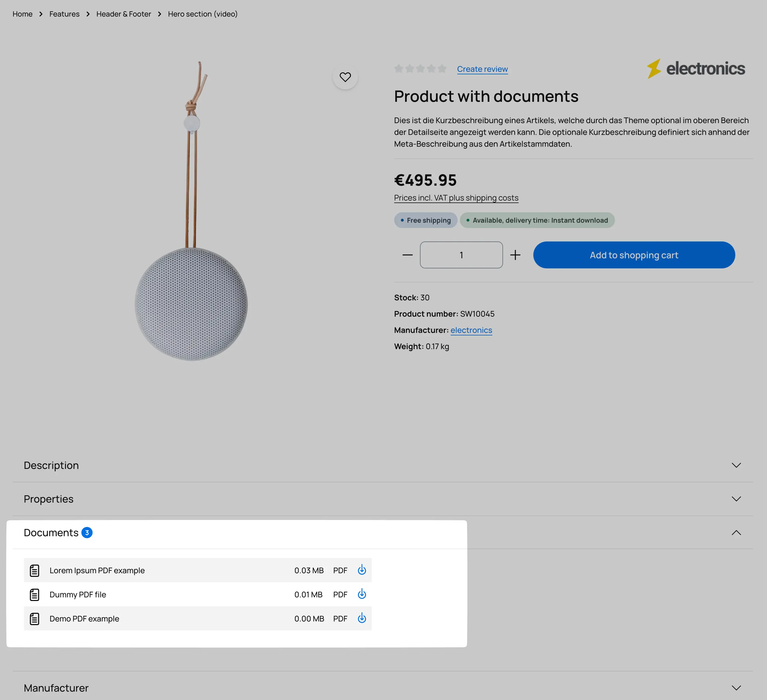Decrease quantity with the minus button
This screenshot has width=767, height=700.
point(407,255)
